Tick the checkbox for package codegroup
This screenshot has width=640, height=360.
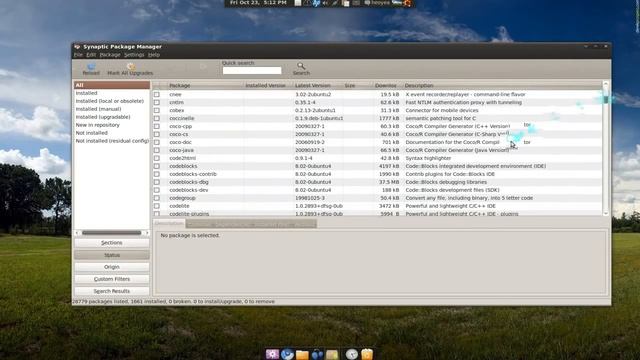coord(157,198)
